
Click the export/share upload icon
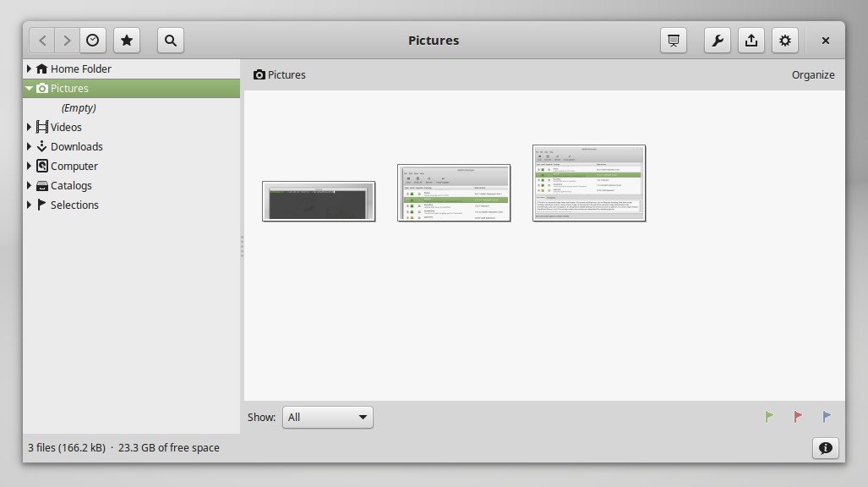pyautogui.click(x=751, y=41)
